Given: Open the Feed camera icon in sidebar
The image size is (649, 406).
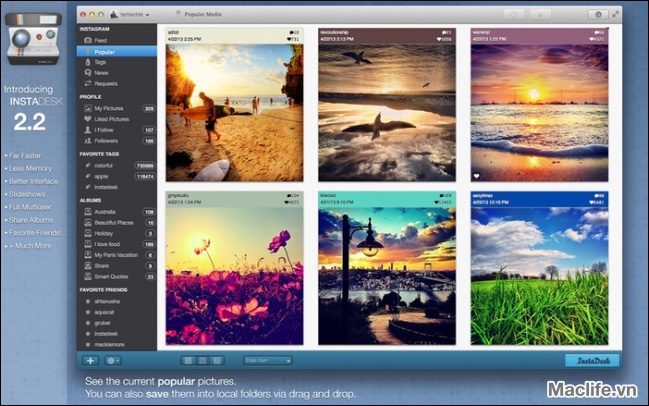Looking at the screenshot, I should coord(87,40).
